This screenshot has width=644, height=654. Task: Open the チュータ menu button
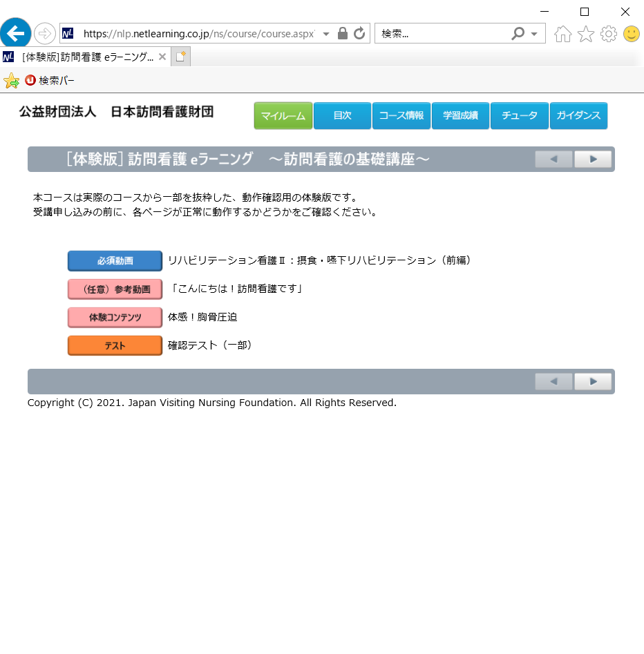click(x=519, y=115)
